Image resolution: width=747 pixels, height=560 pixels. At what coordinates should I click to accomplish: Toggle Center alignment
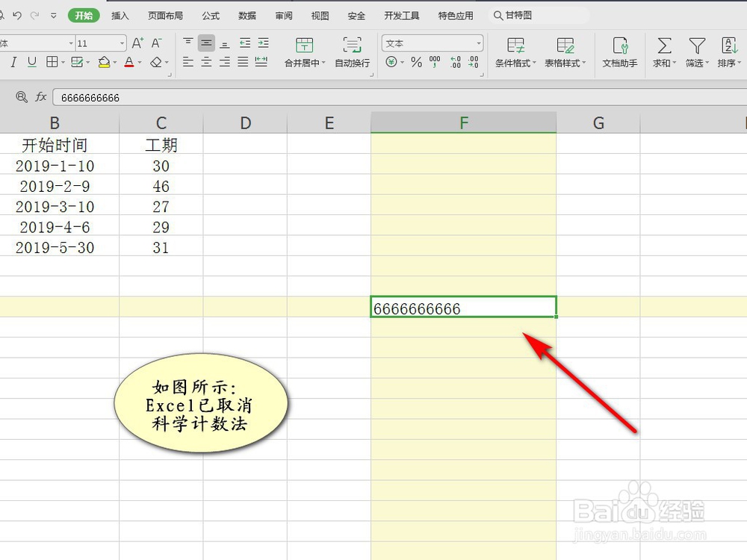tap(205, 63)
